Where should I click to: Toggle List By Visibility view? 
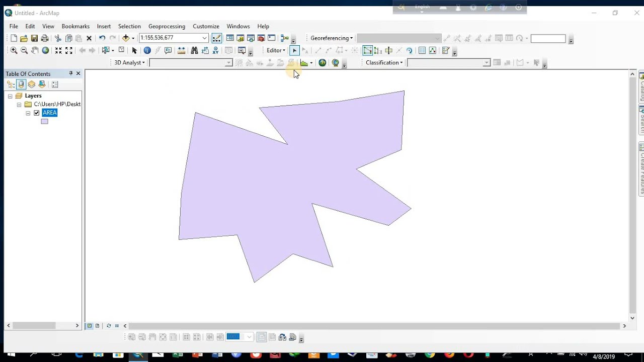click(32, 84)
